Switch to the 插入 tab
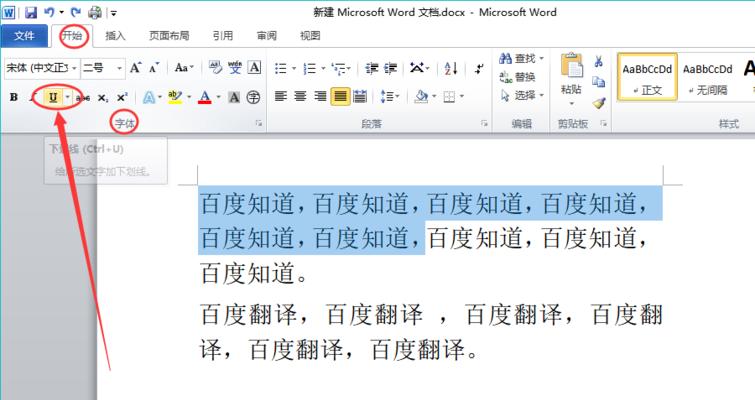 (115, 36)
